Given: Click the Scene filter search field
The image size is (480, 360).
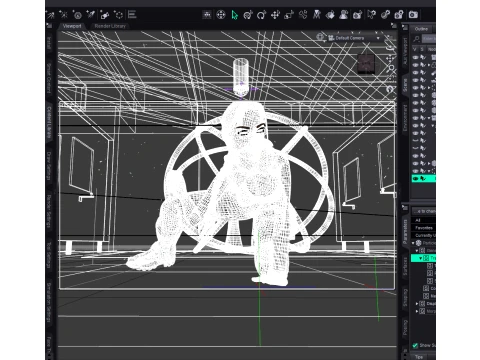Looking at the screenshot, I should pyautogui.click(x=429, y=39).
